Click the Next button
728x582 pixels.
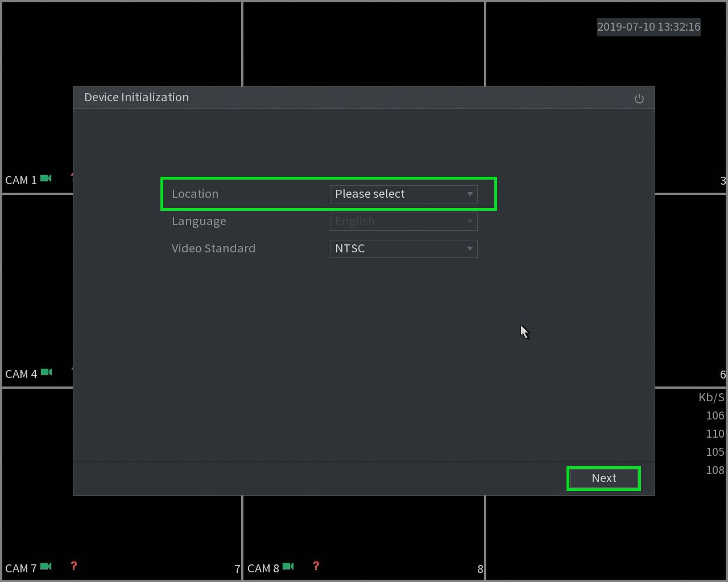coord(603,478)
